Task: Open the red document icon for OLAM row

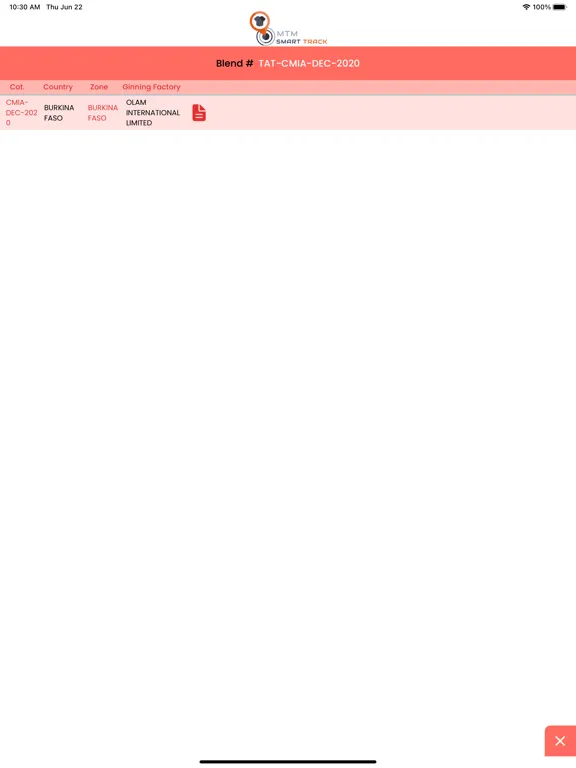Action: point(199,113)
